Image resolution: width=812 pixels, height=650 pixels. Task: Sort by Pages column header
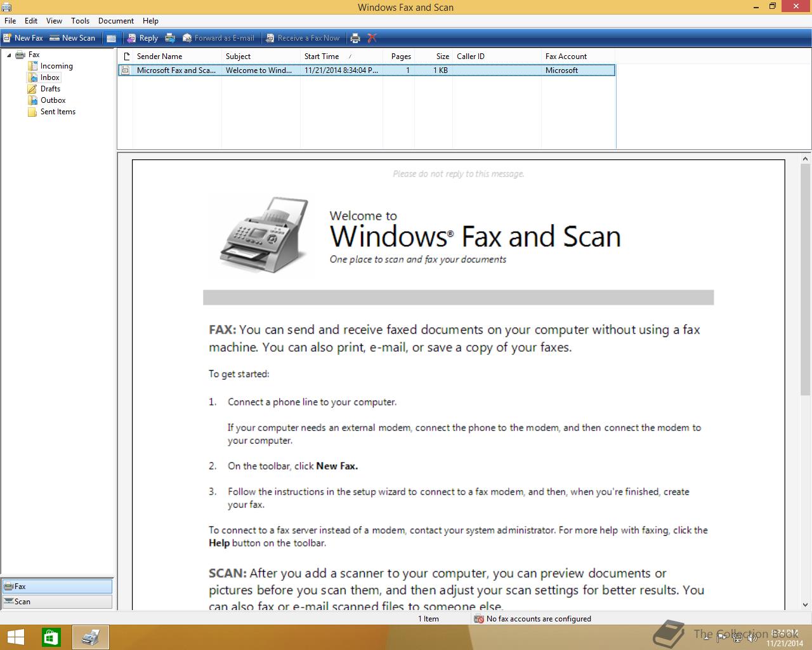click(x=399, y=56)
